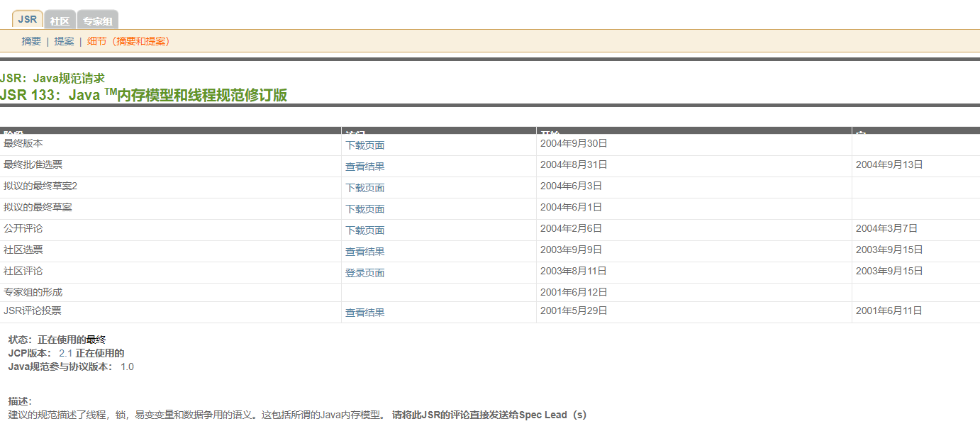Image resolution: width=980 pixels, height=431 pixels.
Task: Click 社区评论 end date 2003年9月15日
Action: 889,271
